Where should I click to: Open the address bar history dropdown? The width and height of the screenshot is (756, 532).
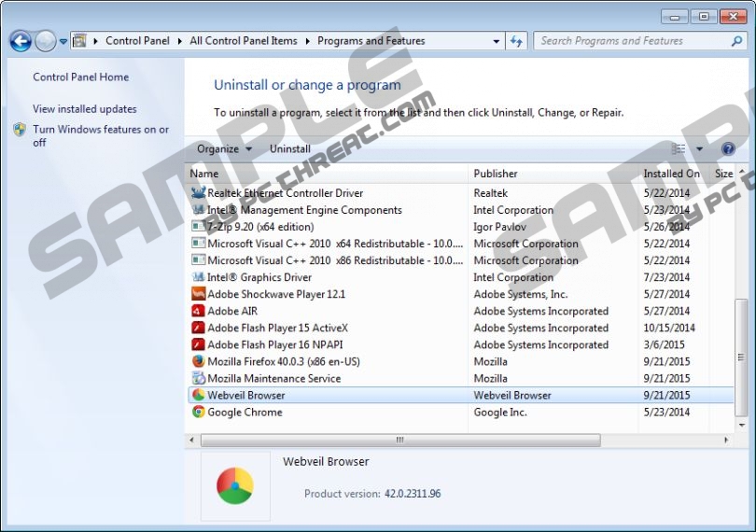(497, 41)
